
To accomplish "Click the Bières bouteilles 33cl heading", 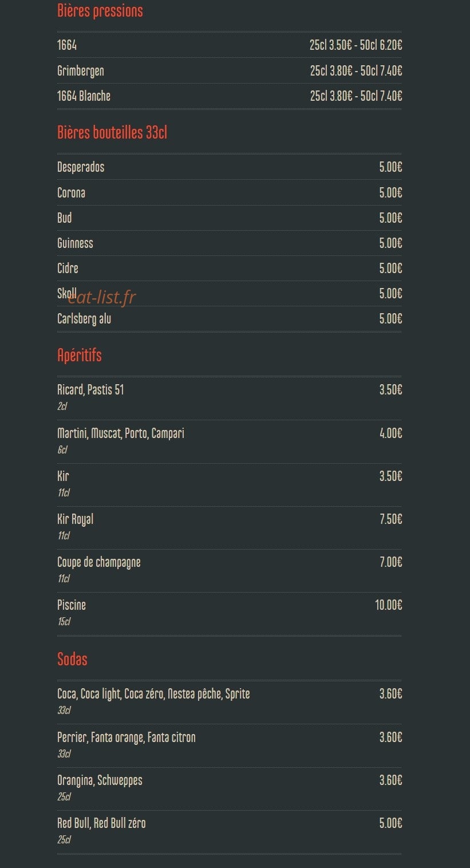I will 112,133.
